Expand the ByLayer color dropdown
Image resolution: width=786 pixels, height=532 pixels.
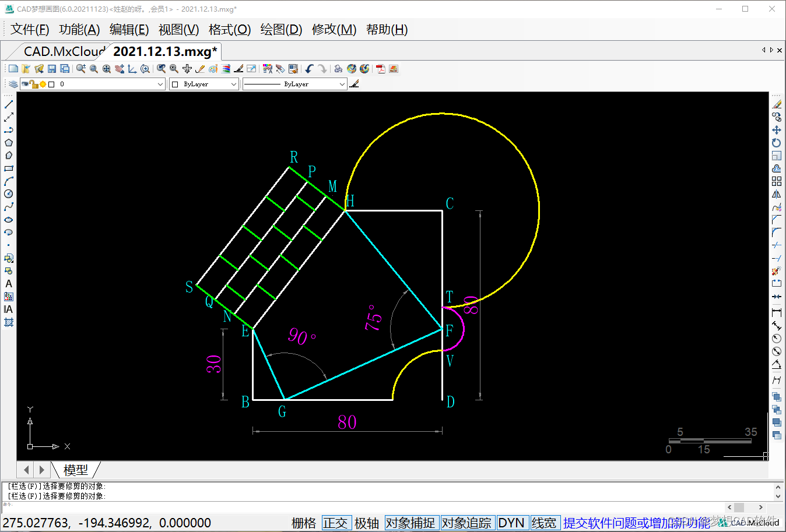pyautogui.click(x=233, y=84)
